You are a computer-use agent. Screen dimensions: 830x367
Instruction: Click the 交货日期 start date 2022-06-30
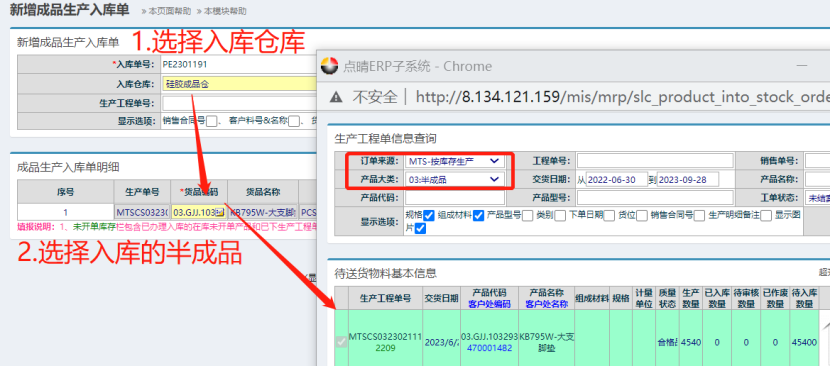click(x=617, y=180)
